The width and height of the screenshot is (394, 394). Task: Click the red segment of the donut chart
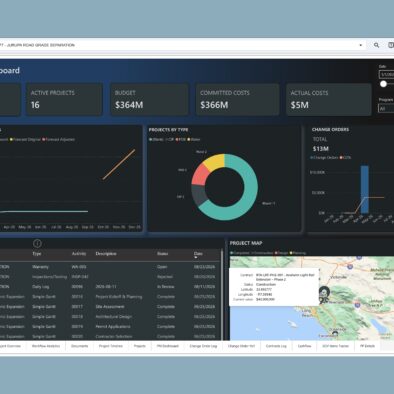pyautogui.click(x=200, y=175)
